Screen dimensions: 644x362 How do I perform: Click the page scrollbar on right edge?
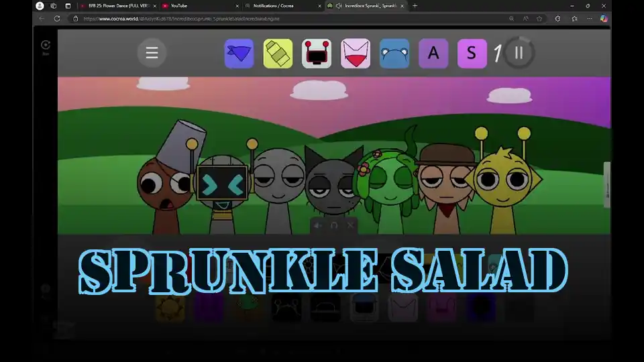607,185
